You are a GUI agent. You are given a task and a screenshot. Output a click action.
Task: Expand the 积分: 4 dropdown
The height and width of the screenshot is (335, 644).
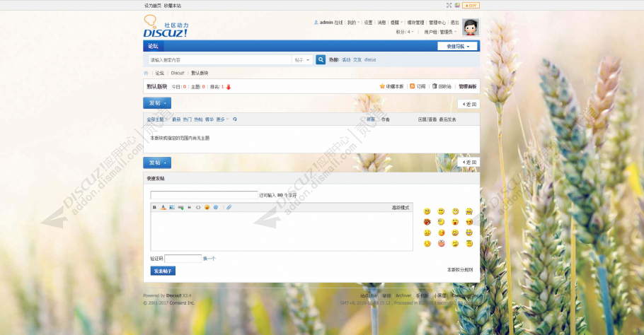405,32
